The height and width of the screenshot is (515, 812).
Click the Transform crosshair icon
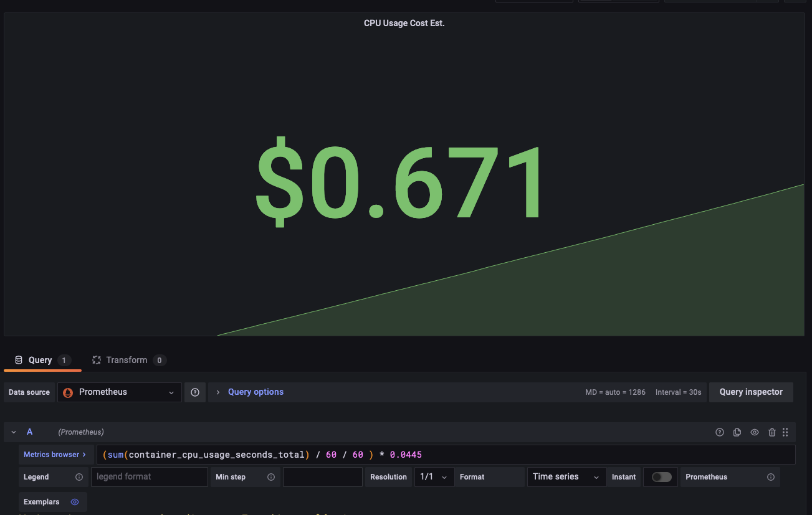coord(96,360)
